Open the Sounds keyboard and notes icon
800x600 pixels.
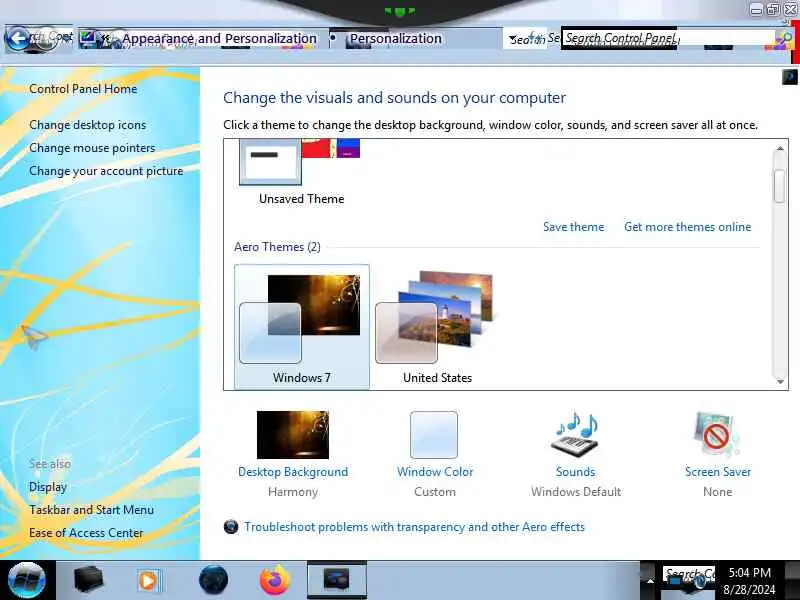[576, 435]
